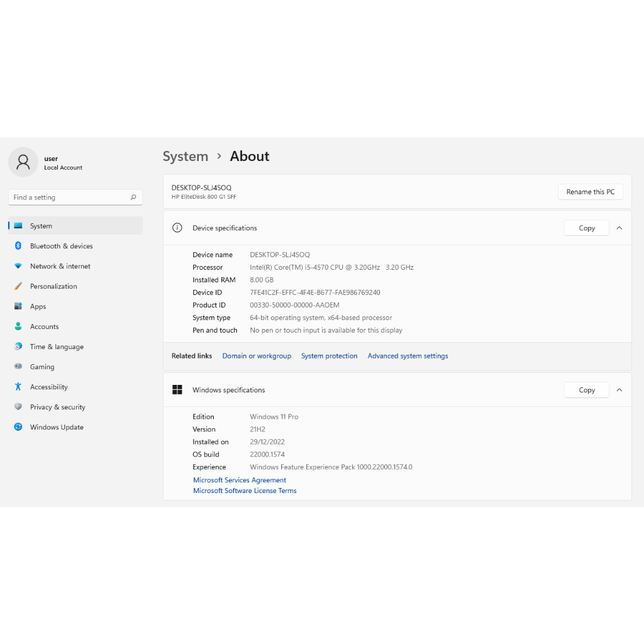Image resolution: width=644 pixels, height=644 pixels.
Task: Select the Processor value text
Action: tap(331, 267)
